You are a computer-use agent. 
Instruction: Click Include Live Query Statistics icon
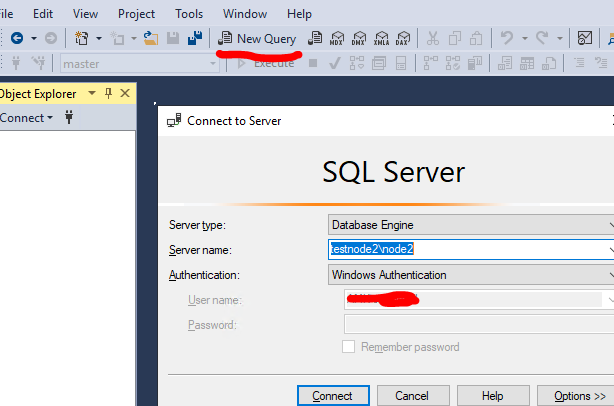(x=453, y=63)
